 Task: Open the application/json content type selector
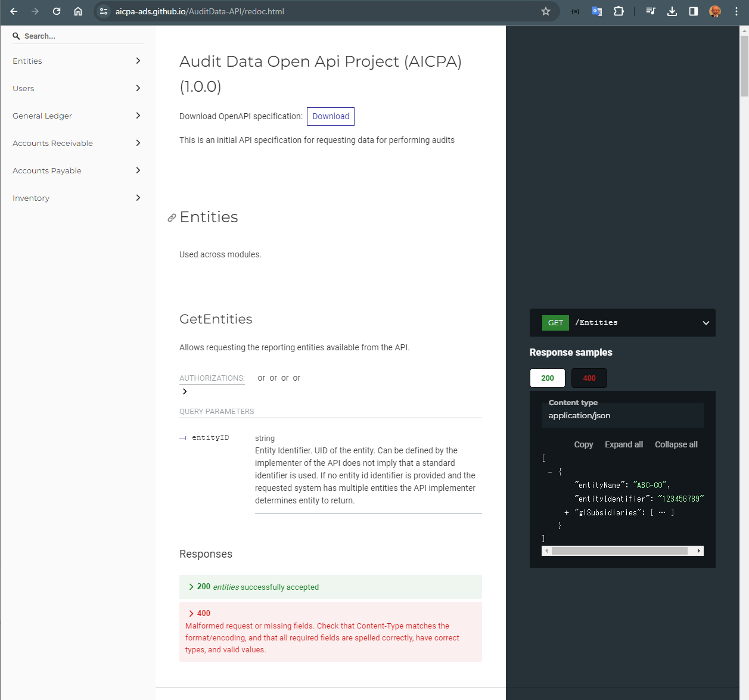tap(623, 415)
